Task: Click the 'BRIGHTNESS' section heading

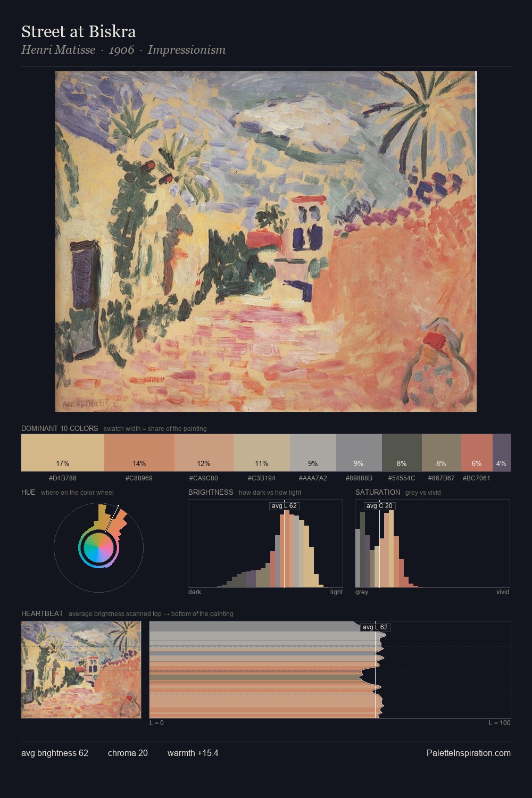Action: 211,492
